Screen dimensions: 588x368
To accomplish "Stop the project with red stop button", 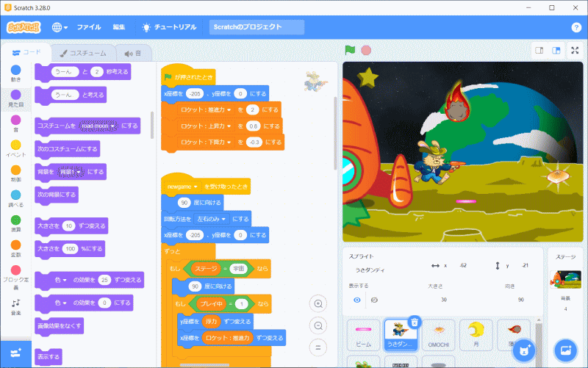I will click(x=366, y=50).
